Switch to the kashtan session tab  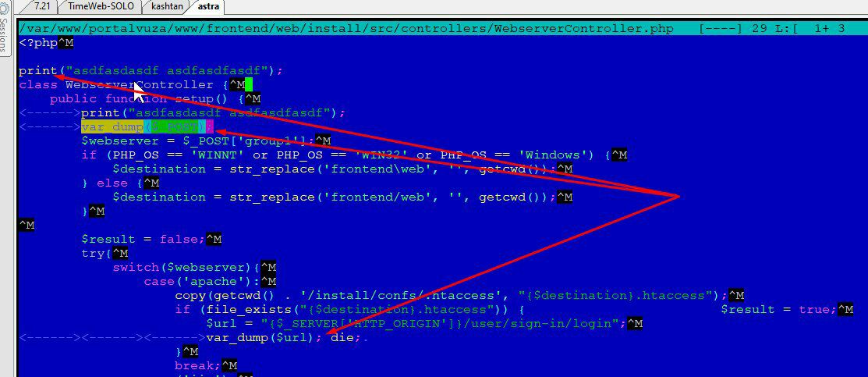pos(167,7)
